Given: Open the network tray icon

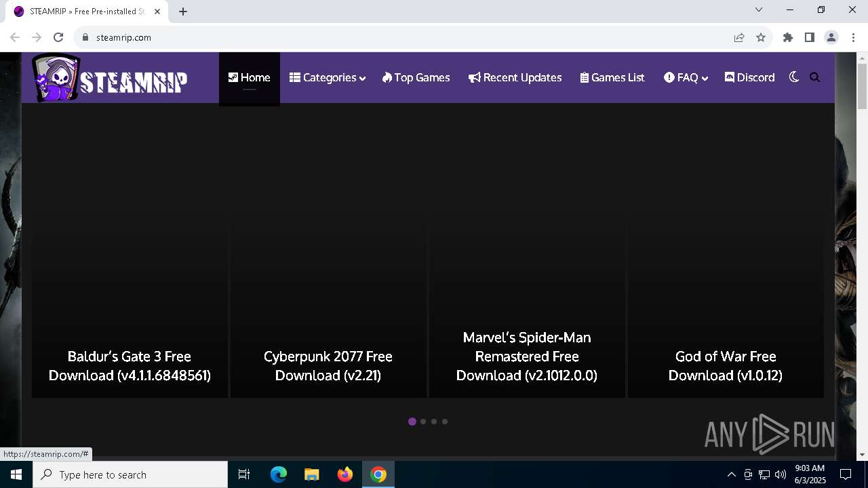Looking at the screenshot, I should click(x=764, y=474).
